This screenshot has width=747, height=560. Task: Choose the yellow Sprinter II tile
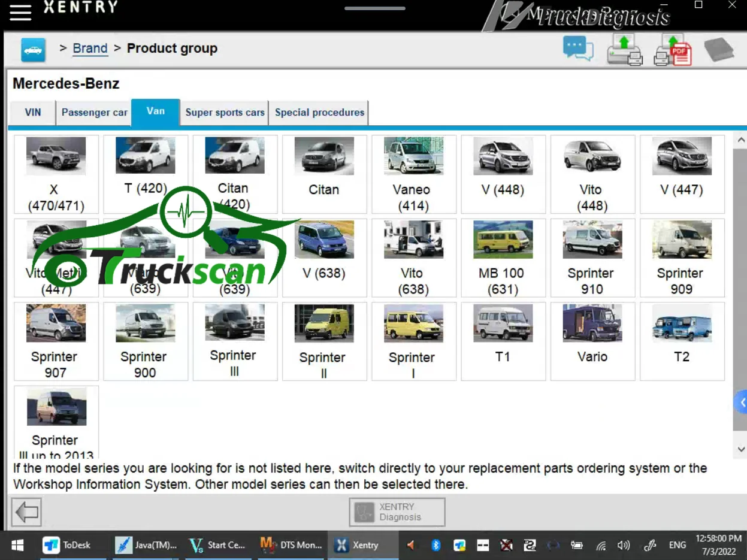pyautogui.click(x=324, y=341)
